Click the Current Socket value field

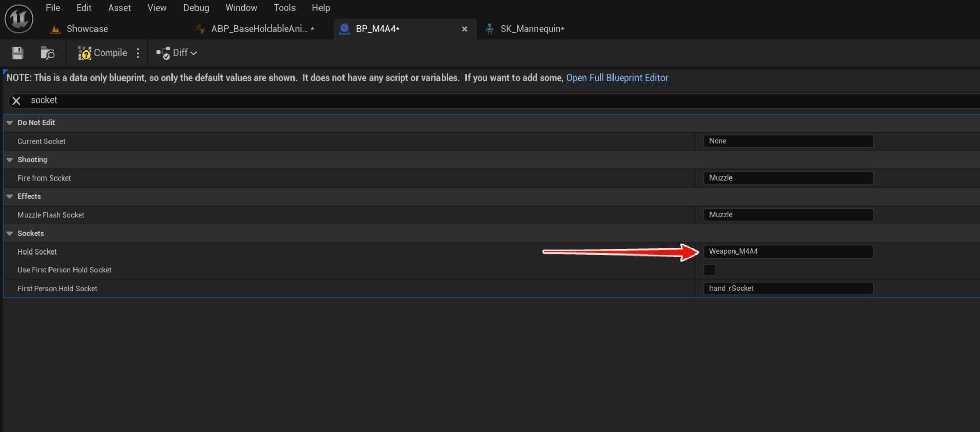point(788,141)
